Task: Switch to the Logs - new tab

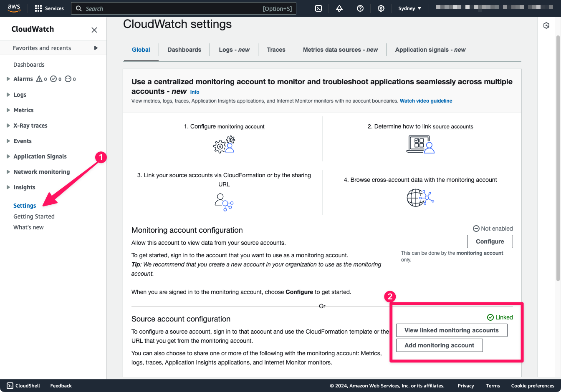Action: pyautogui.click(x=234, y=50)
